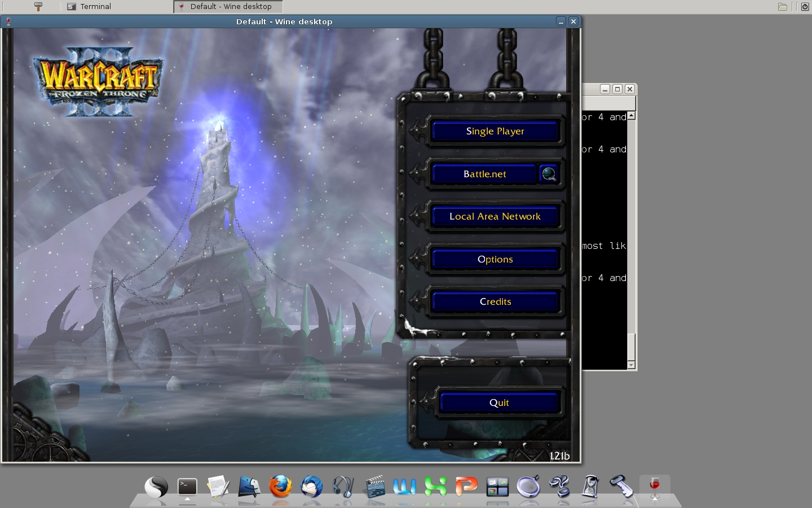
Task: Quit Warcraft III
Action: pyautogui.click(x=499, y=403)
